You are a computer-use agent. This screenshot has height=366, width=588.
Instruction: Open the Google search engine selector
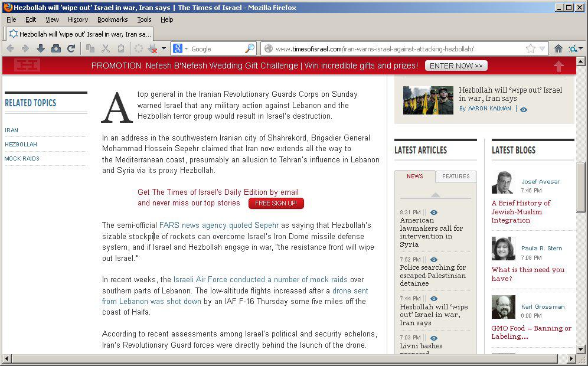[x=181, y=48]
